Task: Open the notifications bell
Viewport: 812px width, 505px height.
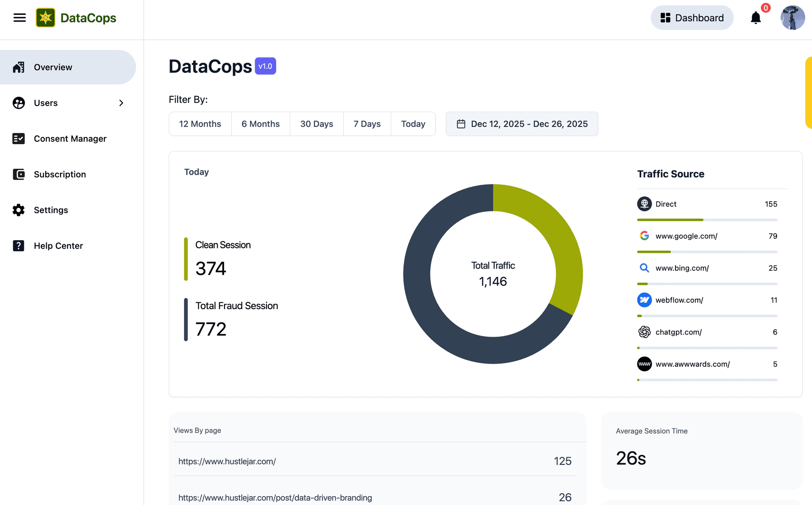Action: coord(755,18)
